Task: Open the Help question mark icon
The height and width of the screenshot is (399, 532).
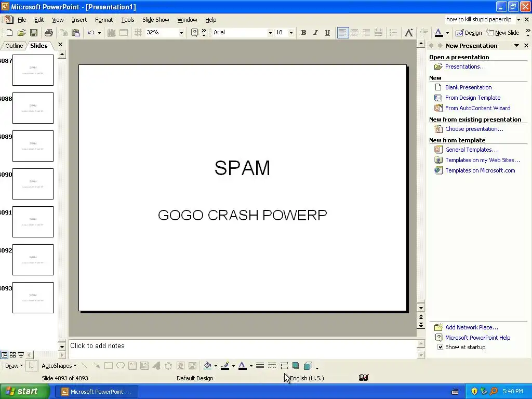Action: pyautogui.click(x=194, y=33)
